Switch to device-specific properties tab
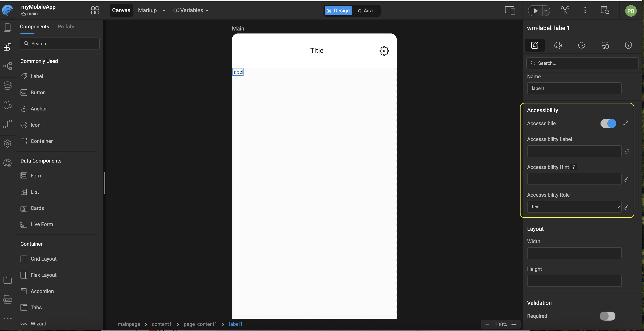Screen dimensions: 644x331 pos(605,45)
